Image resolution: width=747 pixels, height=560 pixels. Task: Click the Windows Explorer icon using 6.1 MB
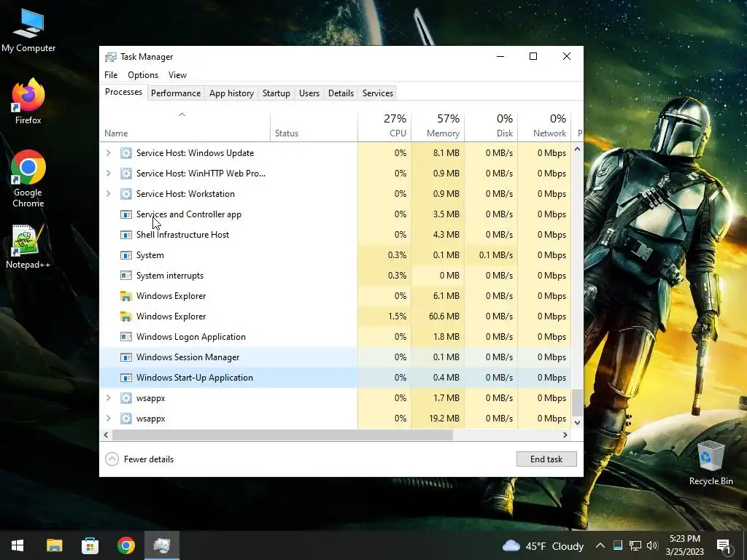point(125,296)
